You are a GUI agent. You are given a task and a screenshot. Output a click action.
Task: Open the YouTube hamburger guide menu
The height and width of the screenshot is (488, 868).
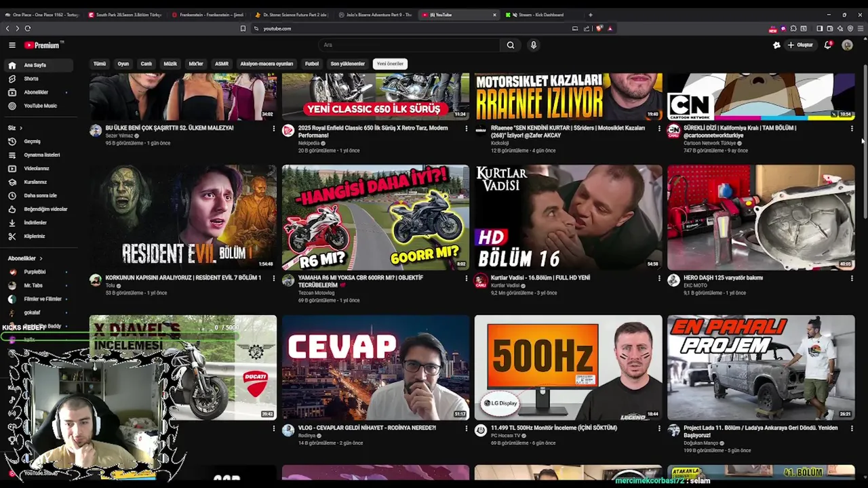tap(12, 45)
